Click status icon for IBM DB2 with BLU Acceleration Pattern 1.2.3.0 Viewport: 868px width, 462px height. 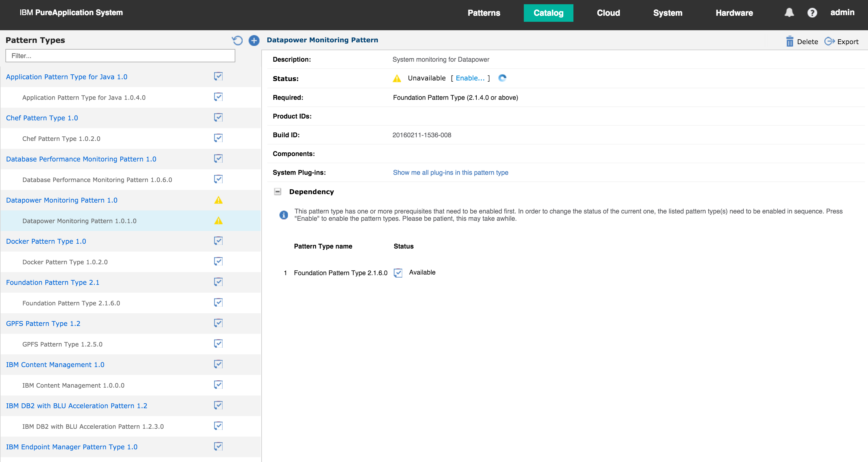point(218,426)
